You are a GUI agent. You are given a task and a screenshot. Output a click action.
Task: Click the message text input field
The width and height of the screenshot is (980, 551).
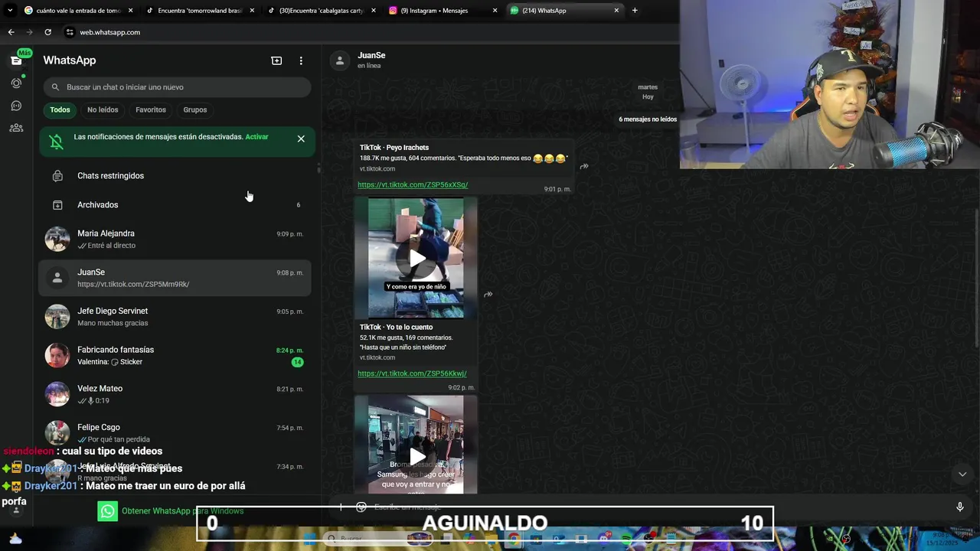(x=658, y=507)
